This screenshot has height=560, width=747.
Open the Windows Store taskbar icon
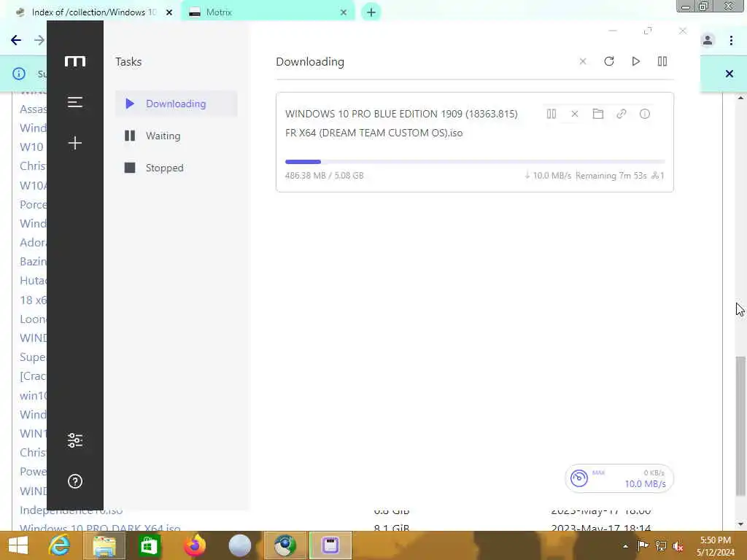[x=149, y=545]
